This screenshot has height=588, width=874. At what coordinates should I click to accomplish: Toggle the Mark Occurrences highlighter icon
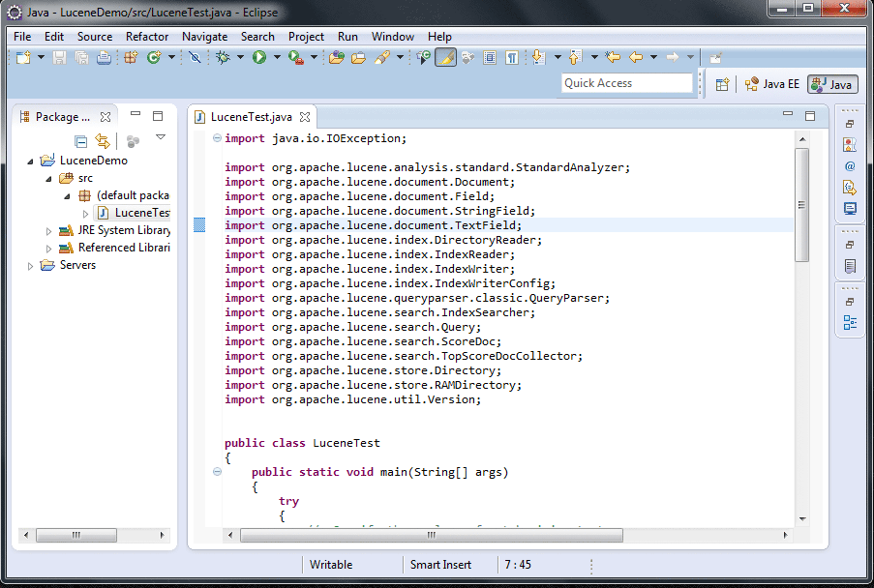click(445, 57)
